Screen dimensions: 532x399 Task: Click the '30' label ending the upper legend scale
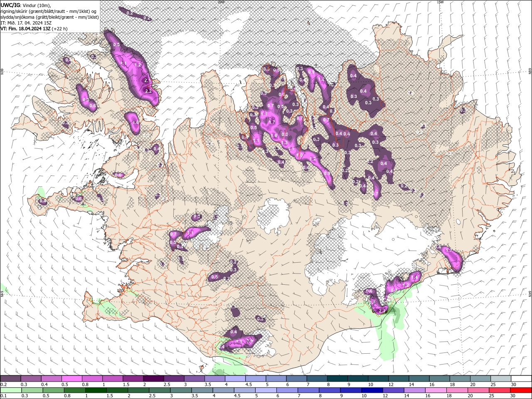[513, 384]
